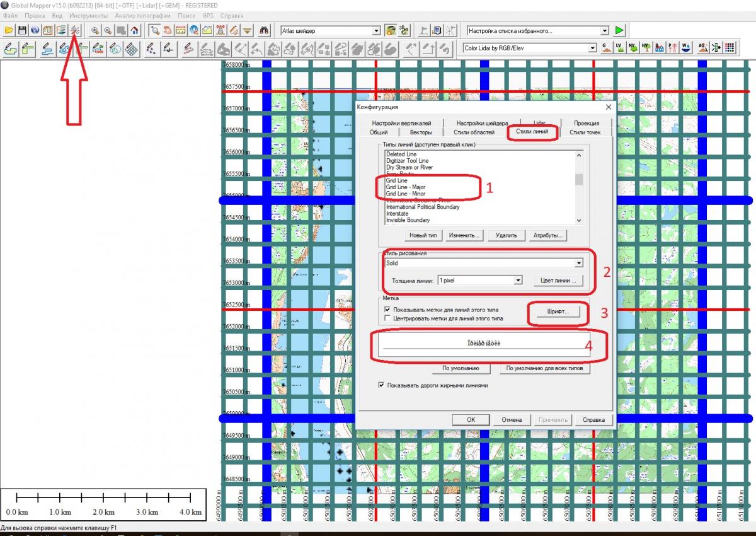Open Configuration via the wrench toolbar icon
Viewport: 756px width, 536px height.
click(75, 30)
